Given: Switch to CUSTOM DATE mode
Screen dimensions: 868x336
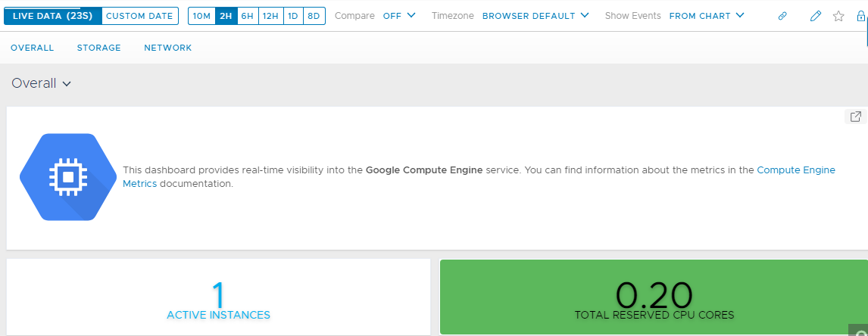Looking at the screenshot, I should pos(139,16).
